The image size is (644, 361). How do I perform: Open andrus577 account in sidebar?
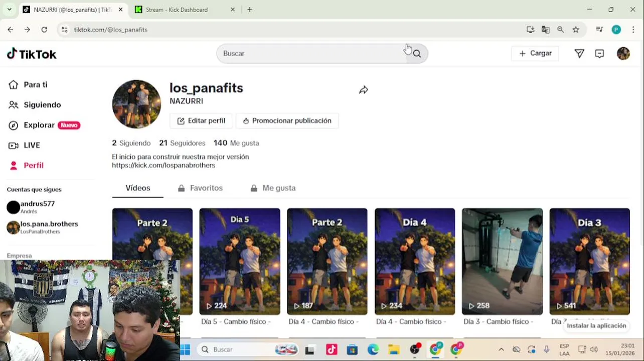[x=31, y=207]
